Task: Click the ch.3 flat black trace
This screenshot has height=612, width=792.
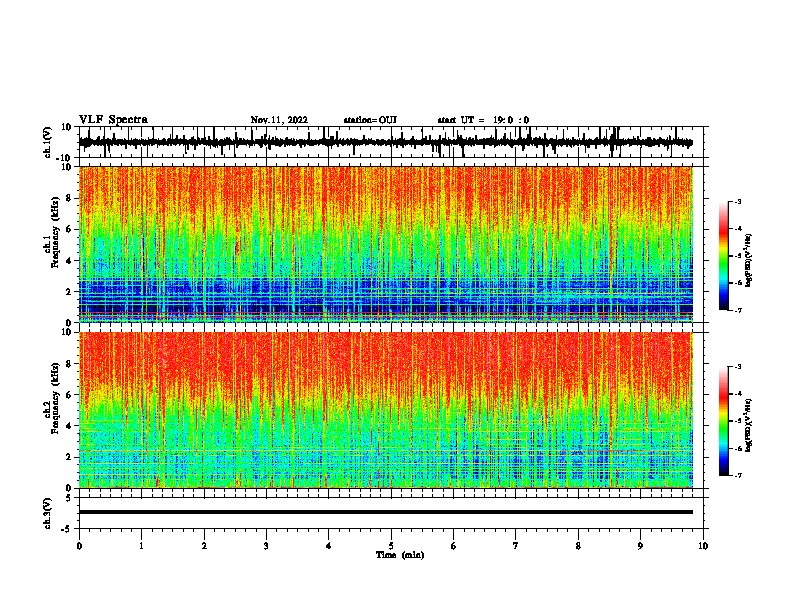Action: [x=386, y=512]
